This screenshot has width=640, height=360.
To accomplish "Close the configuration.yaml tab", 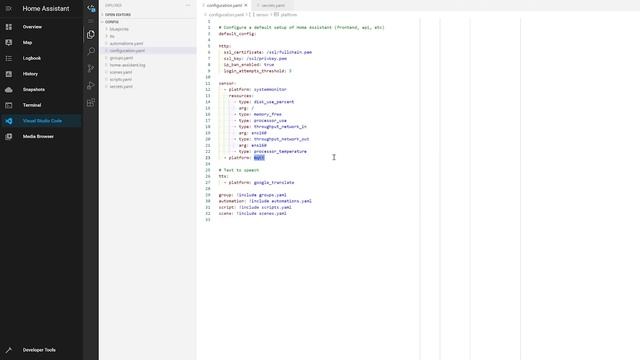I will point(246,5).
